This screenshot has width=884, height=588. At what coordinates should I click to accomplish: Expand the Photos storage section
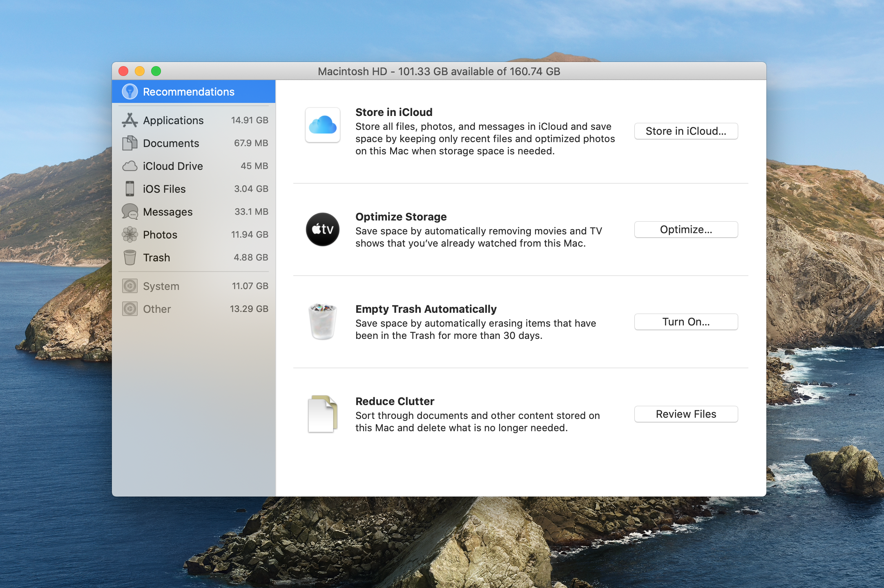tap(159, 234)
